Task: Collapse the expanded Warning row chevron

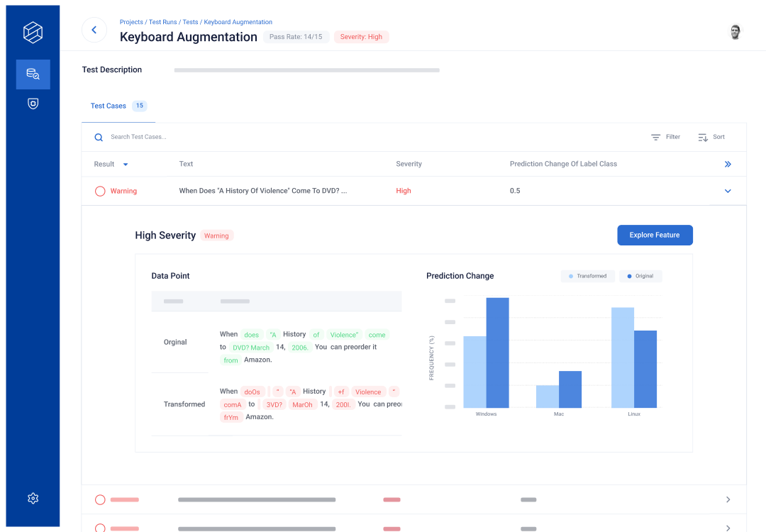Action: coord(728,191)
